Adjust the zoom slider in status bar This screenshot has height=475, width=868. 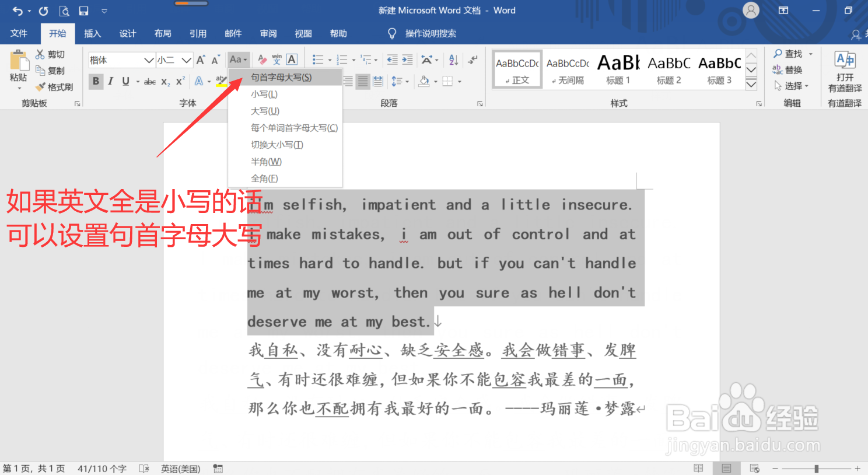[x=817, y=468]
